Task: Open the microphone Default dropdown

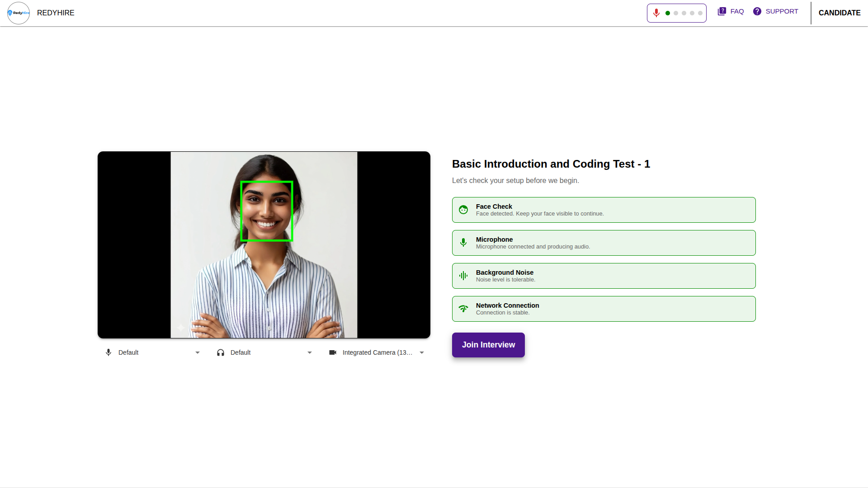Action: [154, 352]
